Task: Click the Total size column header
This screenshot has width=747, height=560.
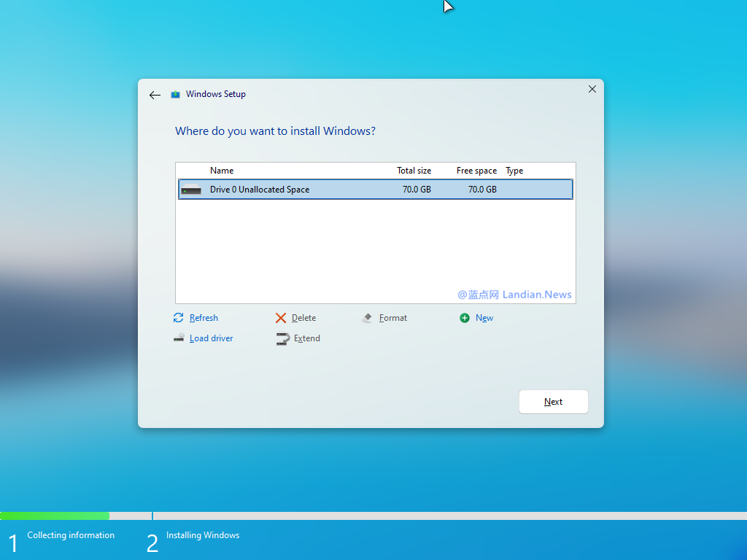Action: coord(414,171)
